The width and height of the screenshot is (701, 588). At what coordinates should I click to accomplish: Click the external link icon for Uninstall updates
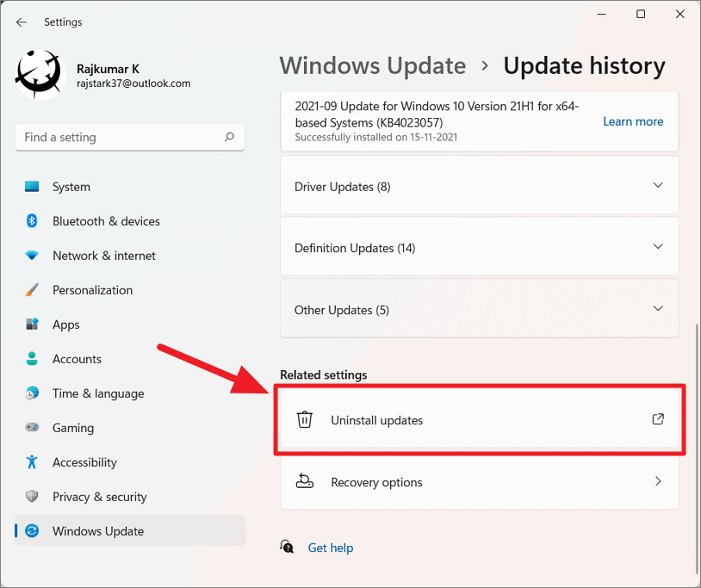[x=658, y=419]
